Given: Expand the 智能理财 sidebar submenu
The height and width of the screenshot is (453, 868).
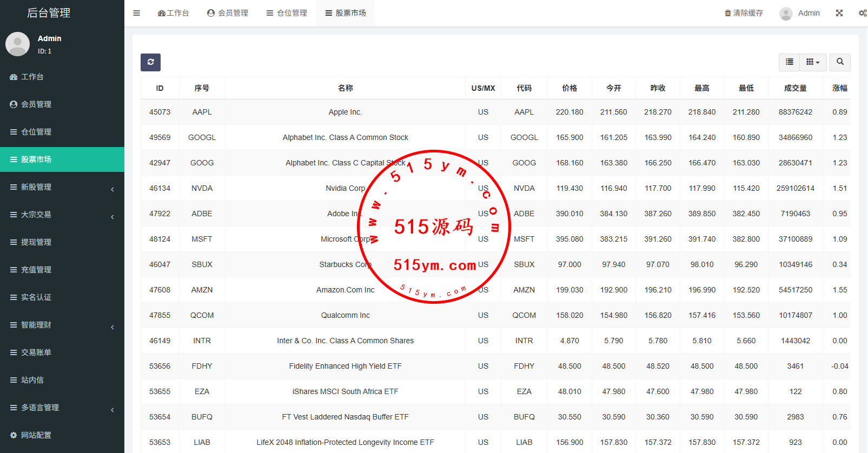Looking at the screenshot, I should (x=62, y=325).
